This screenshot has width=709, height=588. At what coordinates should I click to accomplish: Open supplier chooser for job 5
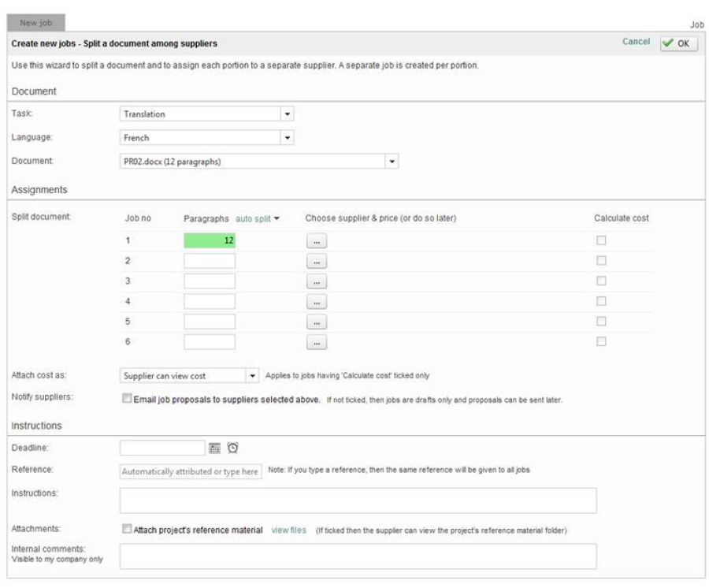(x=315, y=322)
